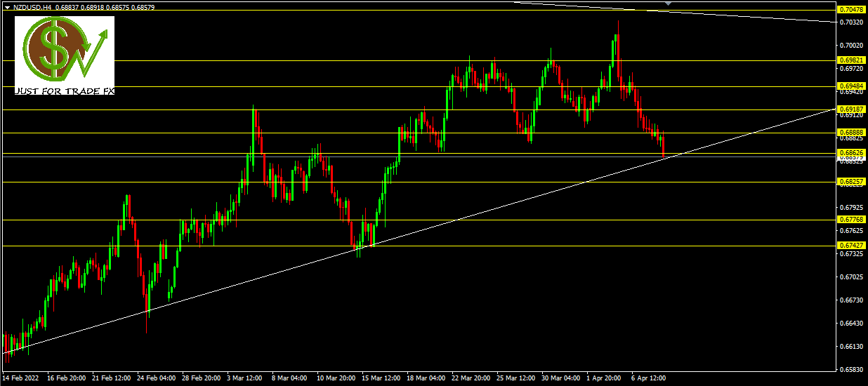Image resolution: width=868 pixels, height=386 pixels.
Task: Click the 0.67925 price axis value
Action: [852, 208]
